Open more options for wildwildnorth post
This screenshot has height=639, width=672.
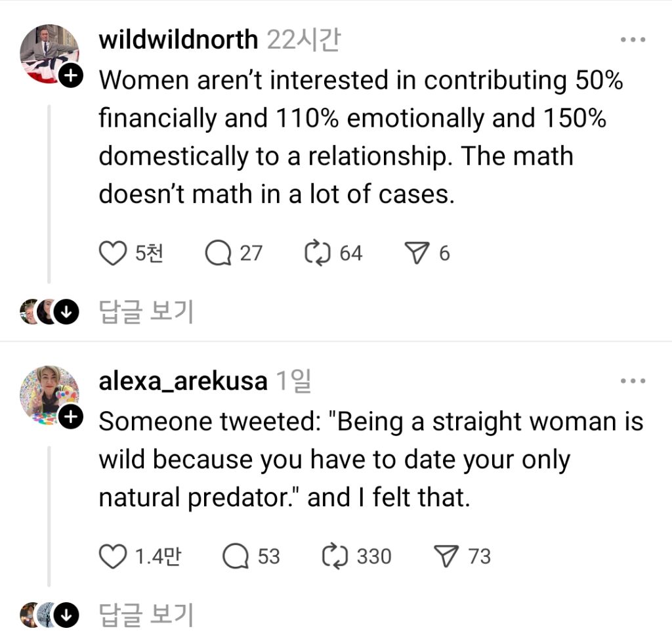pyautogui.click(x=633, y=40)
